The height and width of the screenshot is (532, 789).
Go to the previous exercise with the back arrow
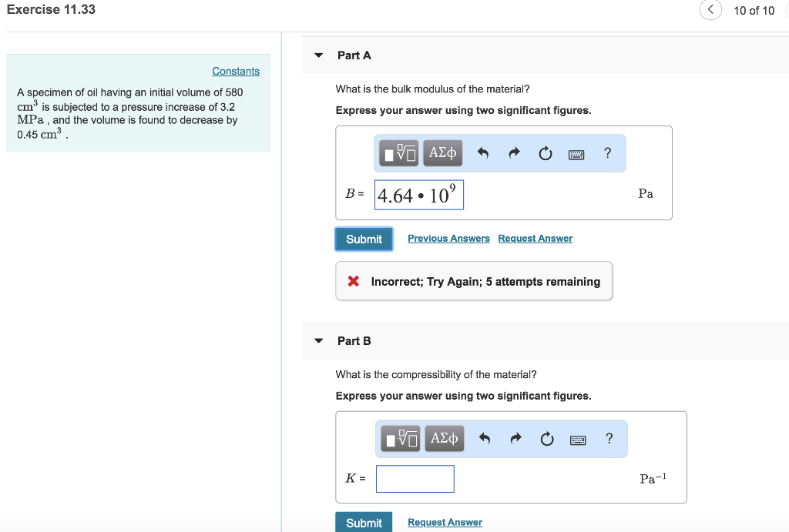pos(710,10)
